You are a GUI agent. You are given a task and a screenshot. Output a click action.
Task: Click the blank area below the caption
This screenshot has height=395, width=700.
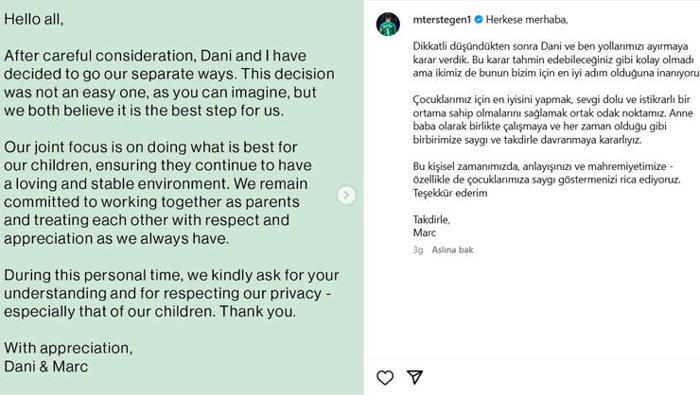point(531,308)
